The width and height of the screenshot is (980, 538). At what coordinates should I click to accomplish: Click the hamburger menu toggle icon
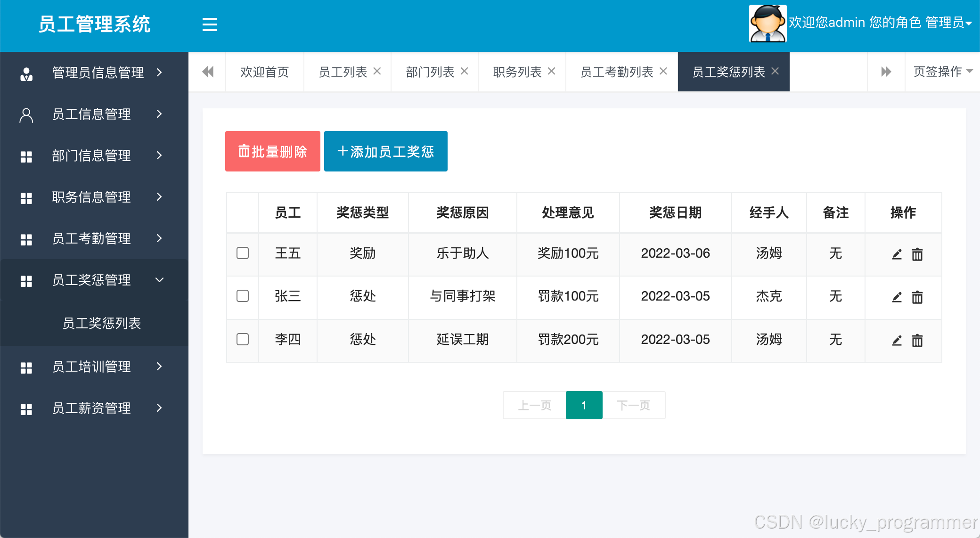coord(209,24)
